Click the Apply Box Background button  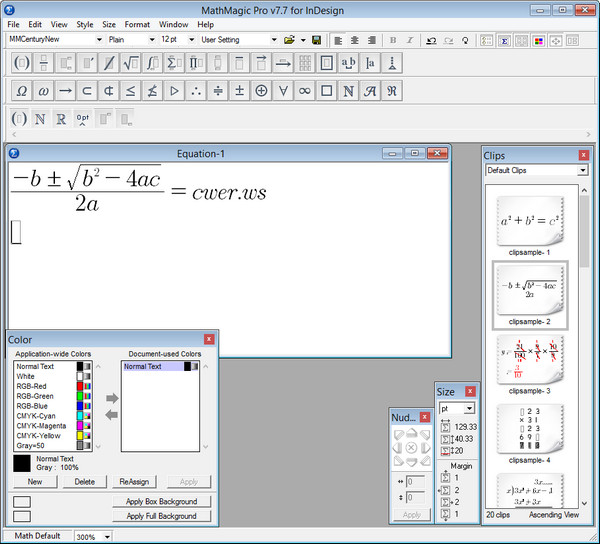(x=161, y=501)
